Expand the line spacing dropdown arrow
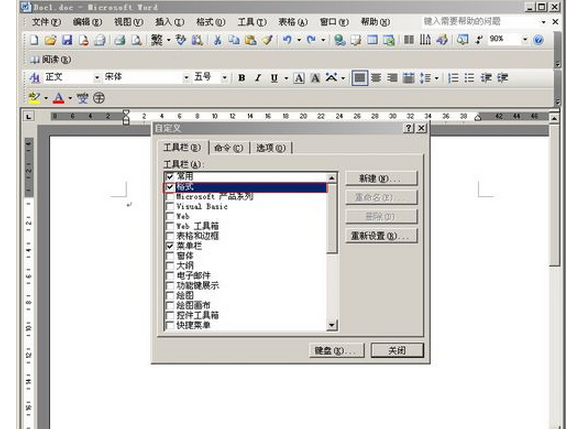Viewport: 580px width, 429px height. (x=436, y=78)
